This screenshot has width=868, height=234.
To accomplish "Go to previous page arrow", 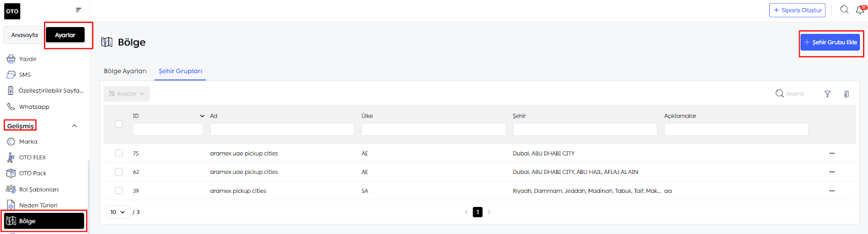I will pos(466,212).
